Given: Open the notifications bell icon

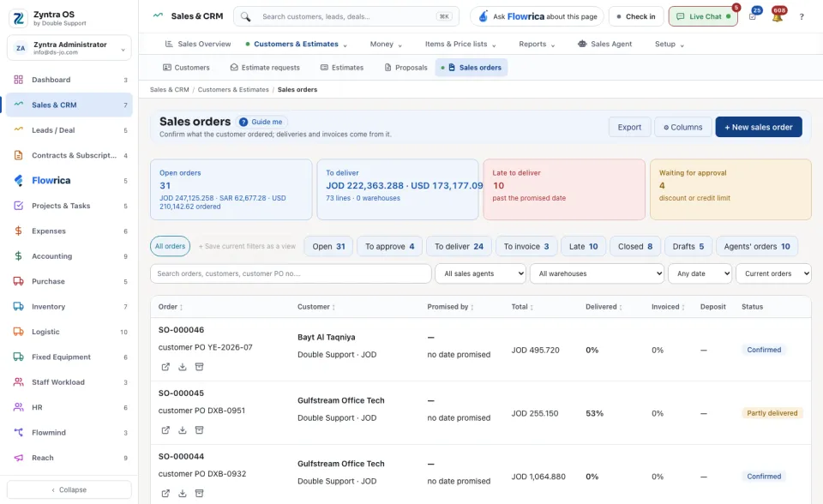Looking at the screenshot, I should pyautogui.click(x=778, y=16).
